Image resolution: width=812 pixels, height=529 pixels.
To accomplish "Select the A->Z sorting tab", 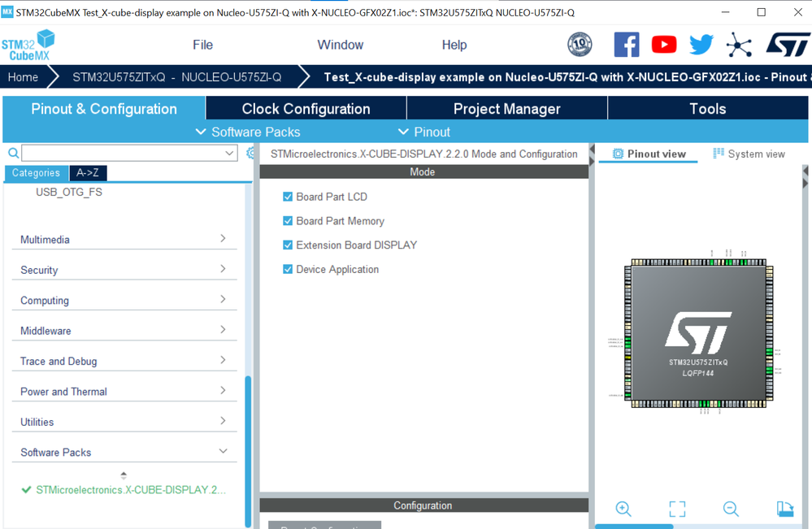I will tap(88, 173).
